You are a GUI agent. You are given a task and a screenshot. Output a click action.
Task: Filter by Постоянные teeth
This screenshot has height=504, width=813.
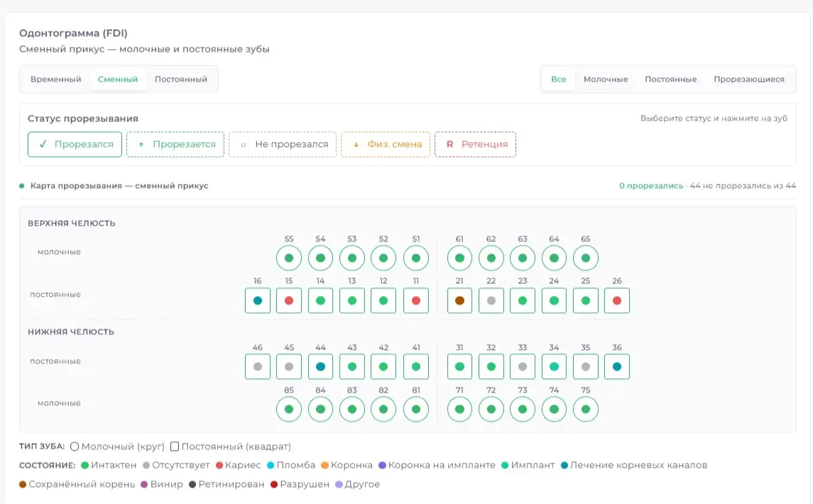670,80
